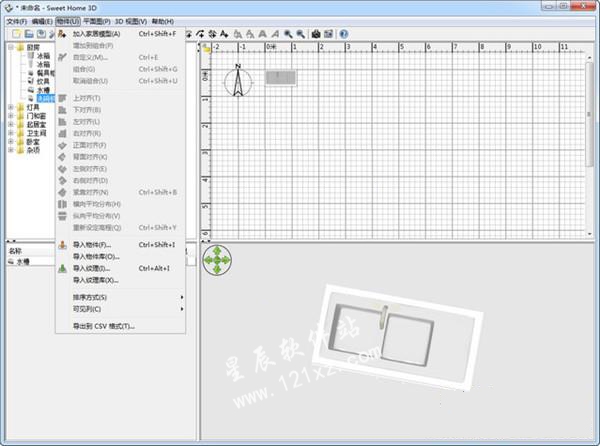Click the create video icon in toolbar

pyautogui.click(x=327, y=34)
